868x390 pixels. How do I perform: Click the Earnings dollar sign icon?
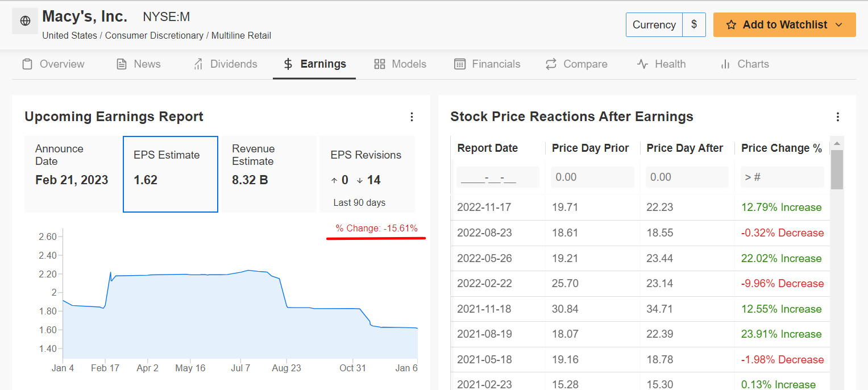pos(288,64)
